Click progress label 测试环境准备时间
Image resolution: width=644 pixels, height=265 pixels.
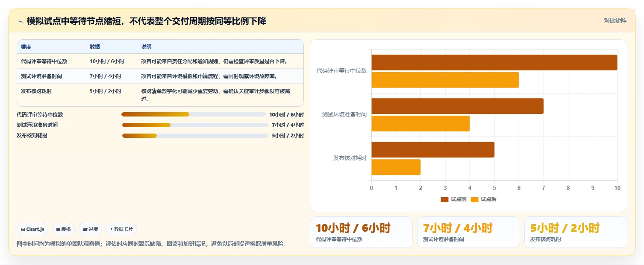(37, 125)
